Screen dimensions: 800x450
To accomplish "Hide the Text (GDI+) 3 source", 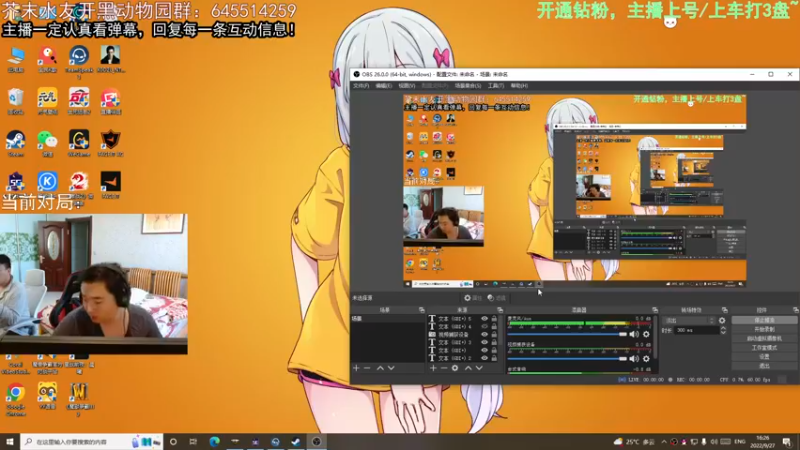I will click(484, 342).
